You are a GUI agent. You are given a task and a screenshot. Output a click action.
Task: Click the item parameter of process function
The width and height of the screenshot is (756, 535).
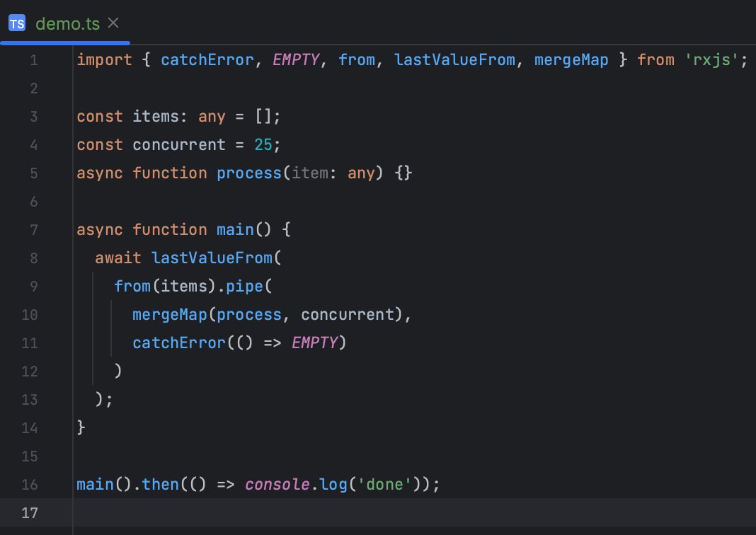click(x=310, y=173)
